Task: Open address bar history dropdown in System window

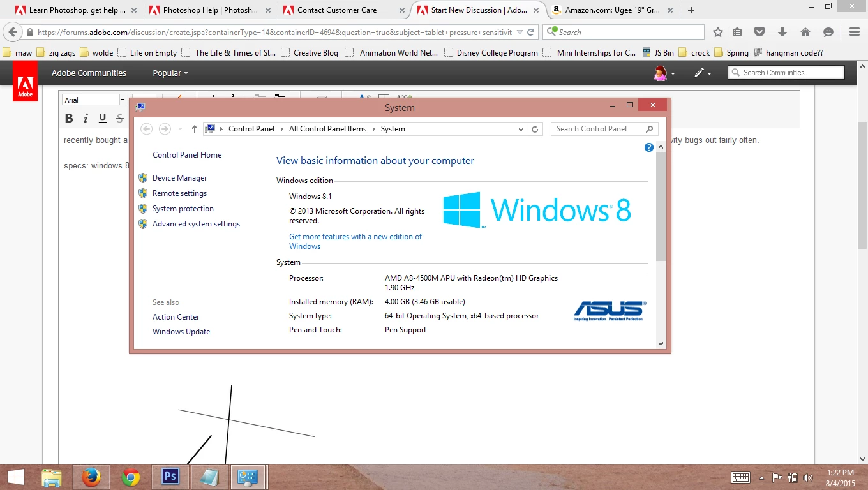Action: (x=521, y=129)
